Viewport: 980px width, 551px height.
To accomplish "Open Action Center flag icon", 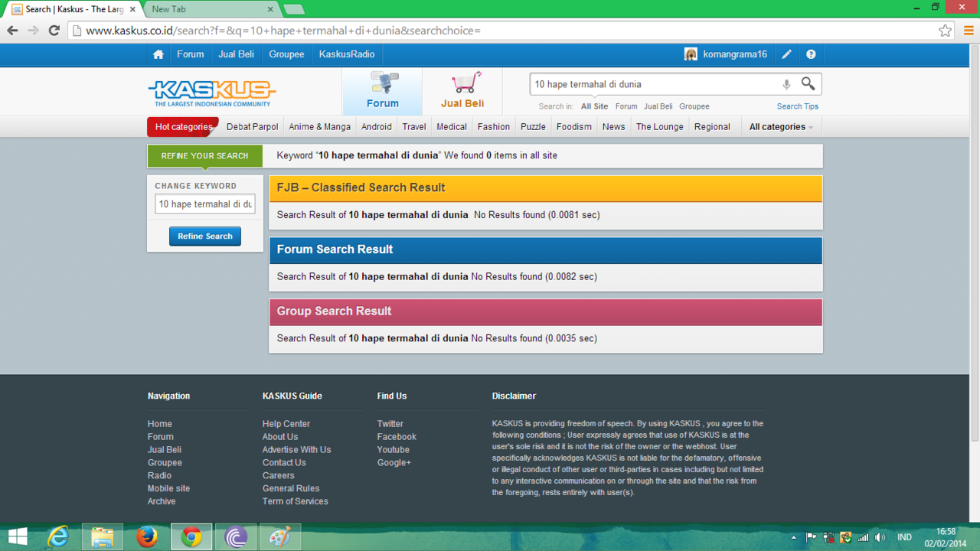I will pos(811,537).
